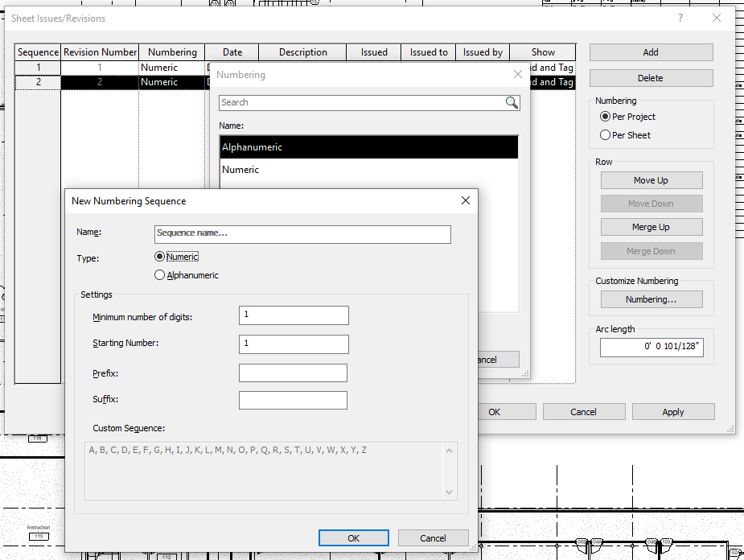Close the Numbering dialog with X
The width and height of the screenshot is (744, 560).
pyautogui.click(x=517, y=74)
